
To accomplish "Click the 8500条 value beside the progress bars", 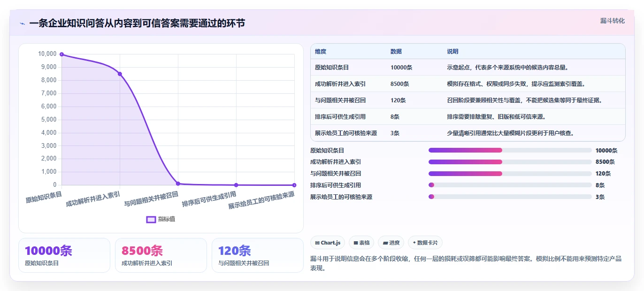I will [605, 162].
